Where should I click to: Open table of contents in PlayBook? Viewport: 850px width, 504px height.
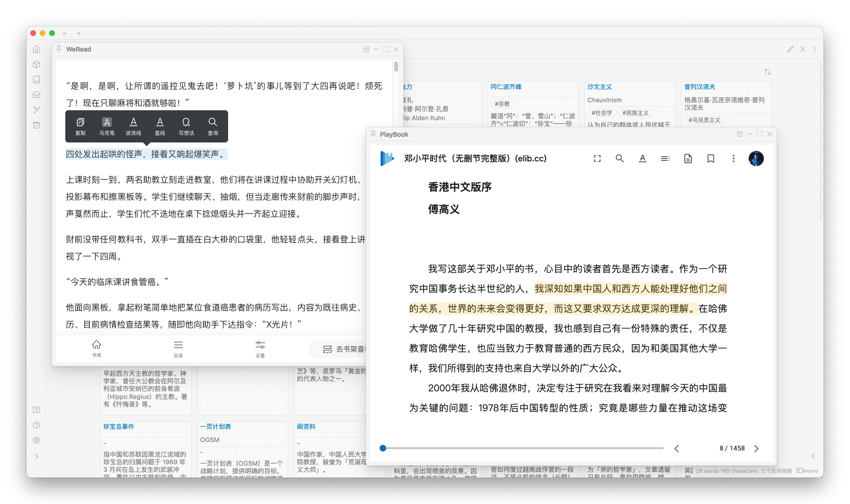click(x=665, y=159)
